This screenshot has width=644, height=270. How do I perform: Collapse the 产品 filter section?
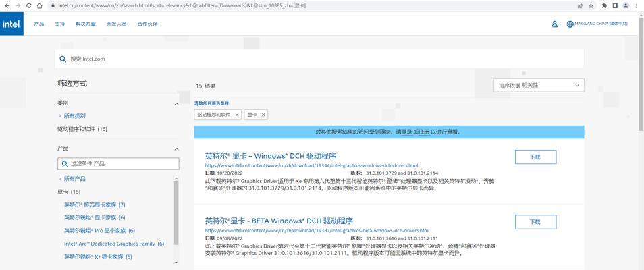[177, 148]
